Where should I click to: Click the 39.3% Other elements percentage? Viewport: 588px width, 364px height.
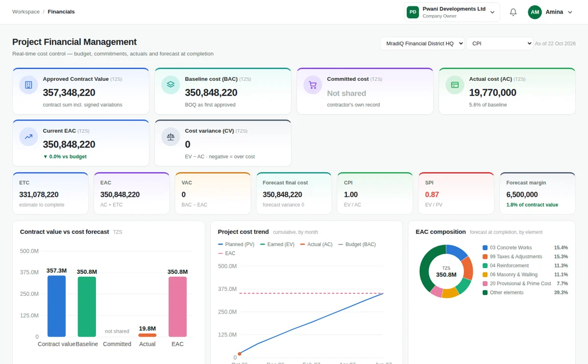coord(561,292)
